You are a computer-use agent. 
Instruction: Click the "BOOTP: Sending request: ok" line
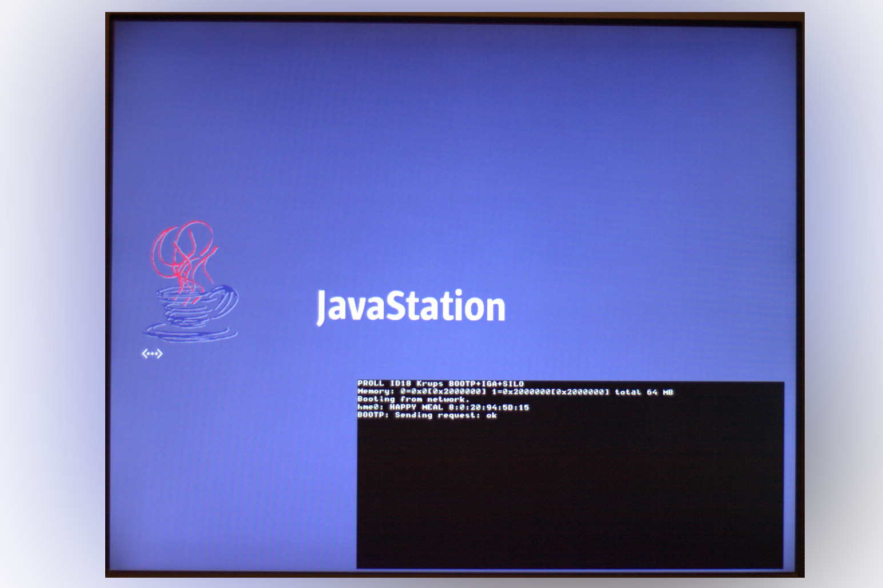pos(427,415)
